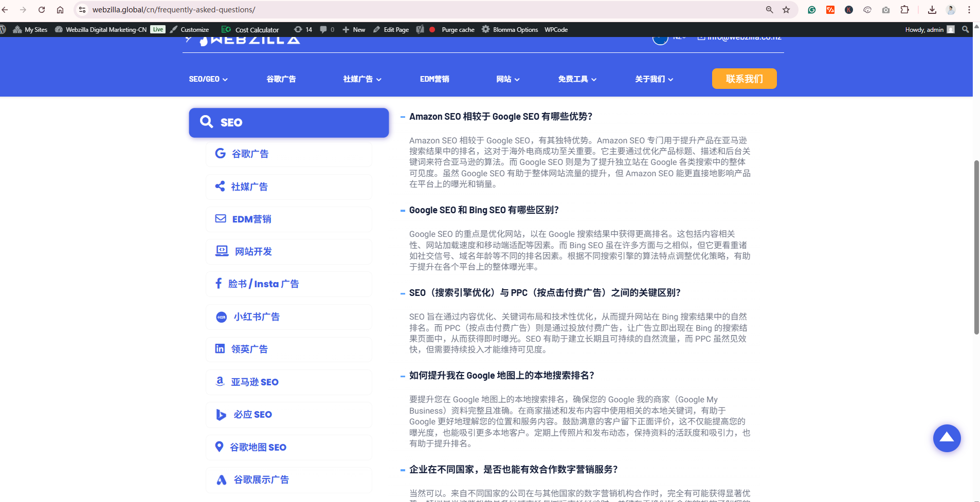Reload the page with the refresh icon
The image size is (980, 502).
(x=42, y=10)
